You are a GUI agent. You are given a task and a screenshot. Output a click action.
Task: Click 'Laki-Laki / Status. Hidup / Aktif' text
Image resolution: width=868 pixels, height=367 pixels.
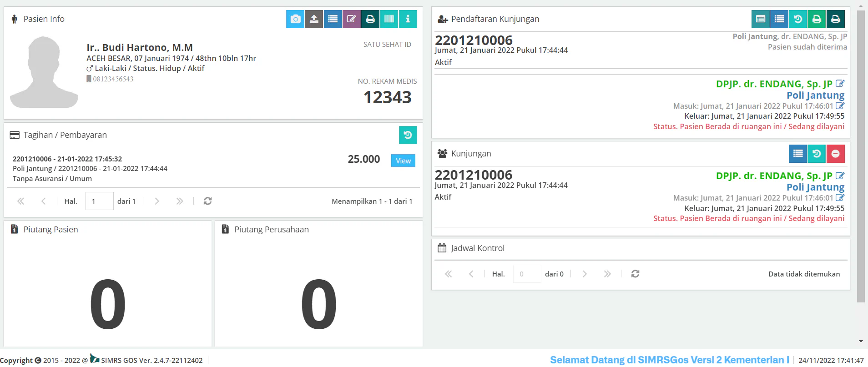150,68
